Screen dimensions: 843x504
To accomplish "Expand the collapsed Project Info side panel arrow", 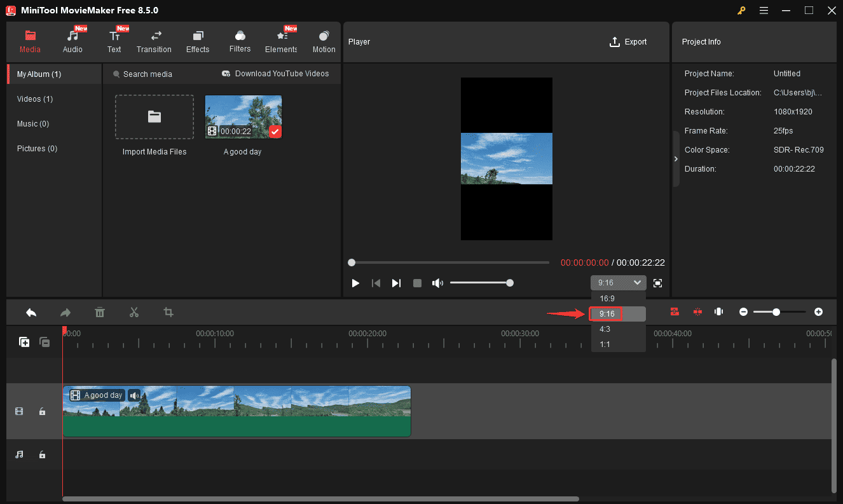I will tap(676, 158).
